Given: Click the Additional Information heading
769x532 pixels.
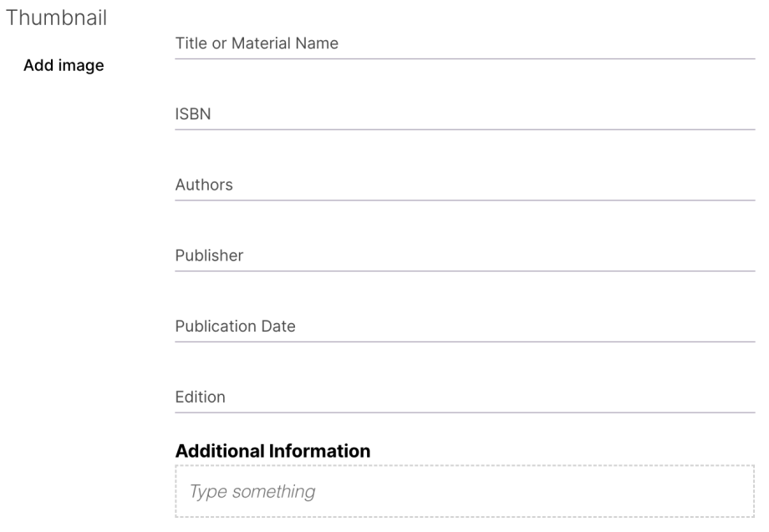Looking at the screenshot, I should pyautogui.click(x=272, y=451).
